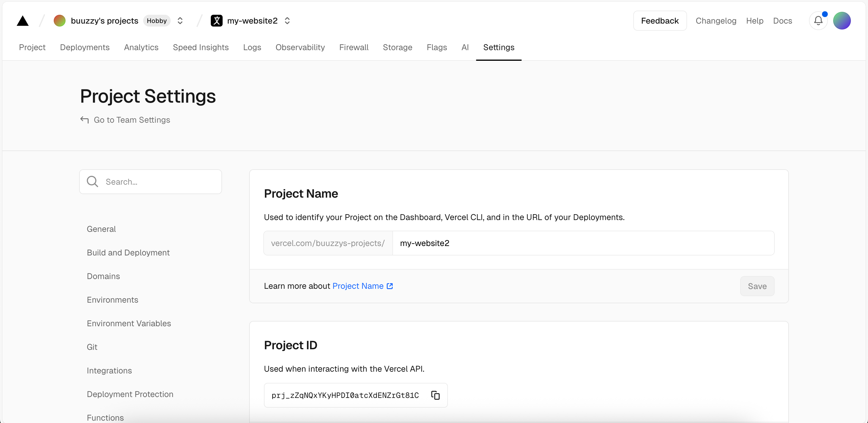This screenshot has height=423, width=868.
Task: Switch to the Observability tab
Action: point(300,47)
